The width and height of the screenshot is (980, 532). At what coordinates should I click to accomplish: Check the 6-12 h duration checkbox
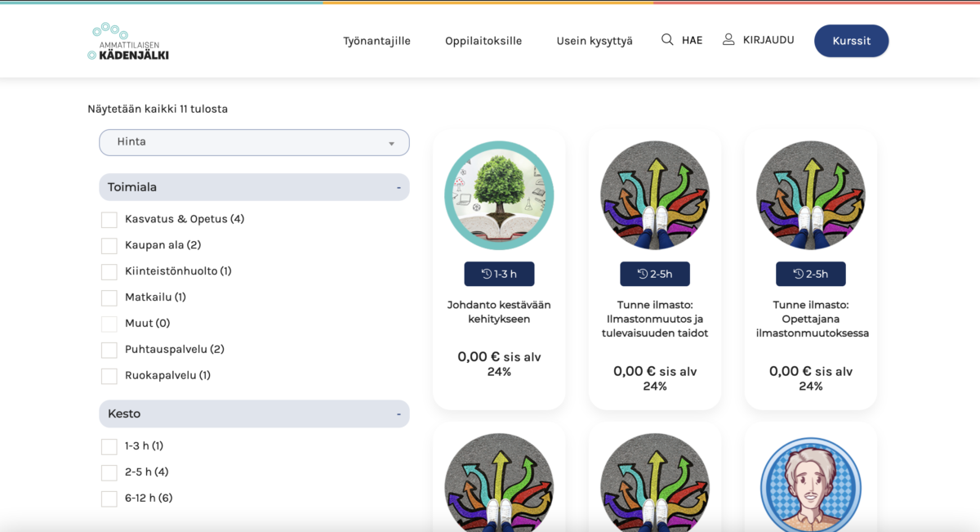[x=109, y=498]
